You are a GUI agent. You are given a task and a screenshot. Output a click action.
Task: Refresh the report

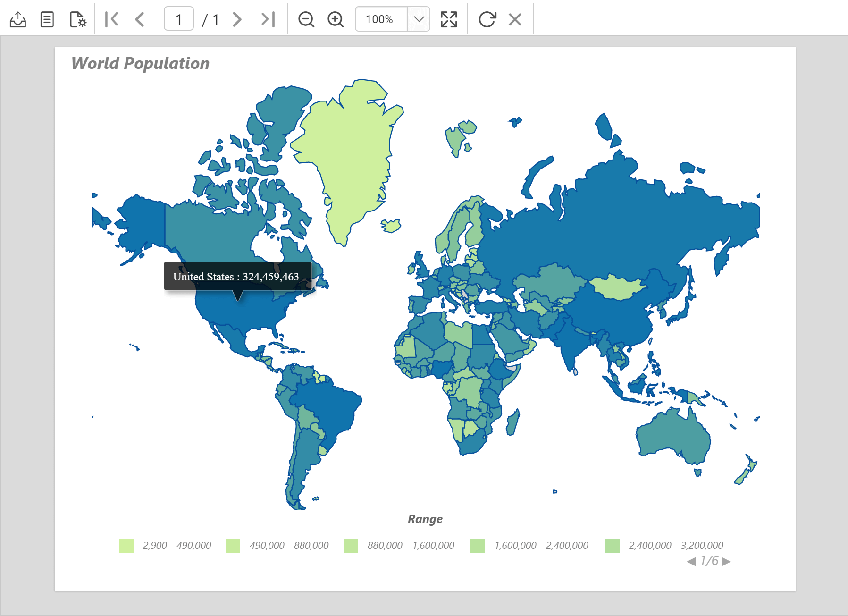[487, 19]
